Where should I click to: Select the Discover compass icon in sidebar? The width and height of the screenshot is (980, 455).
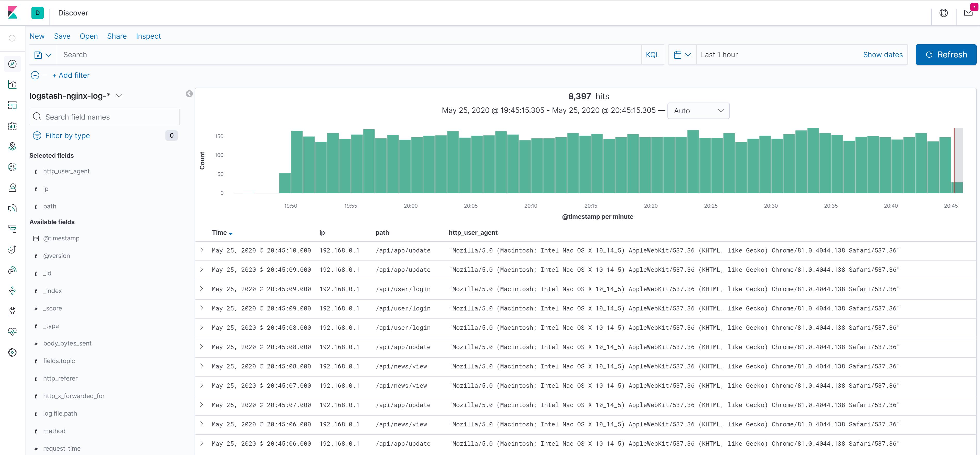point(12,64)
